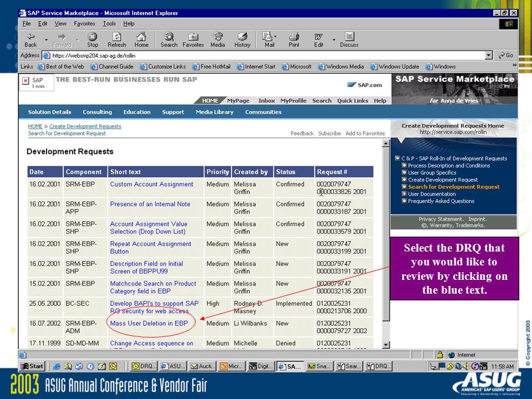
Task: Switch to MyPage tab
Action: [x=238, y=101]
